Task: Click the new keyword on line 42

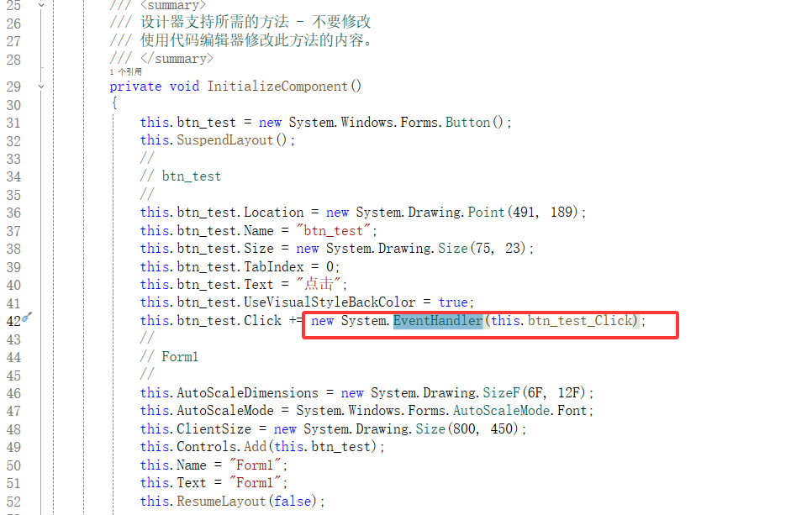Action: coord(323,320)
